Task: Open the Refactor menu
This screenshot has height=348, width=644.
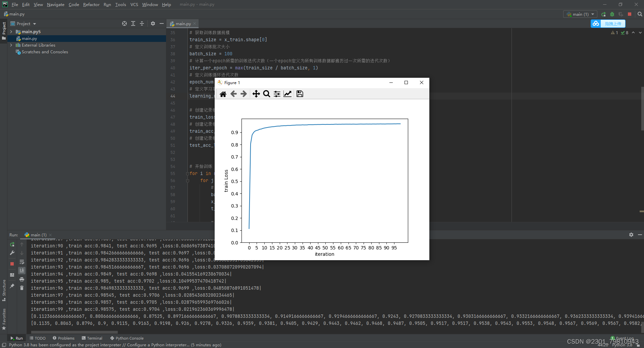Action: coord(91,4)
